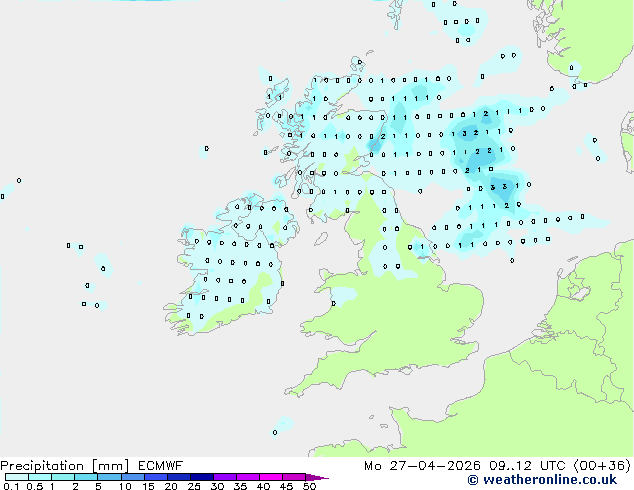Screen dimensions: 634x490
Task: Click the 'Precipitation [mm]' title text
Action: click(x=65, y=466)
